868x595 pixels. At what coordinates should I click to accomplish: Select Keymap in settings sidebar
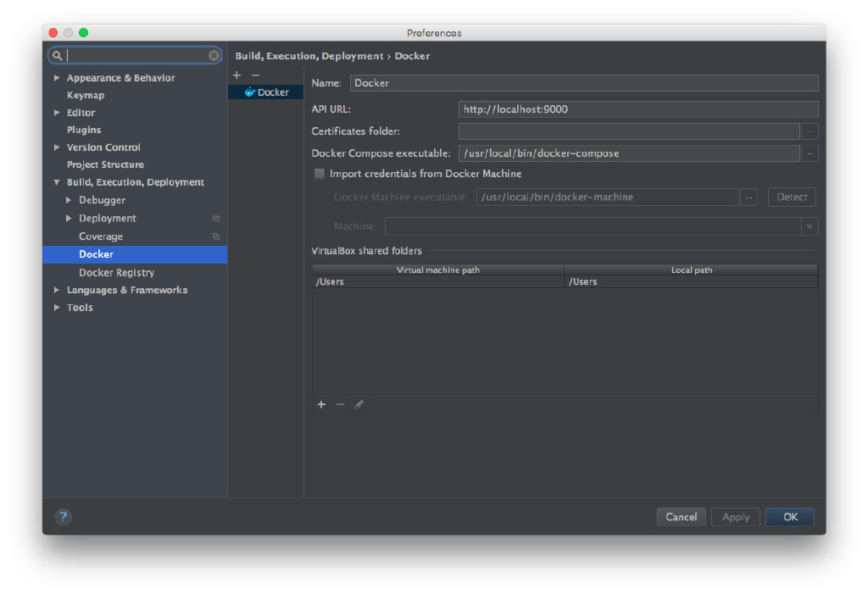(86, 95)
